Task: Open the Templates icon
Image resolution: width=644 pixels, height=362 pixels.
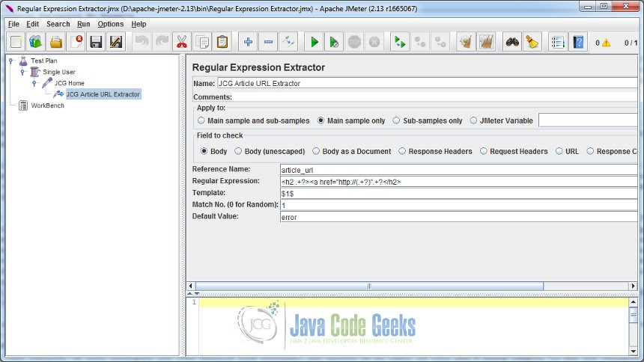Action: (x=36, y=42)
